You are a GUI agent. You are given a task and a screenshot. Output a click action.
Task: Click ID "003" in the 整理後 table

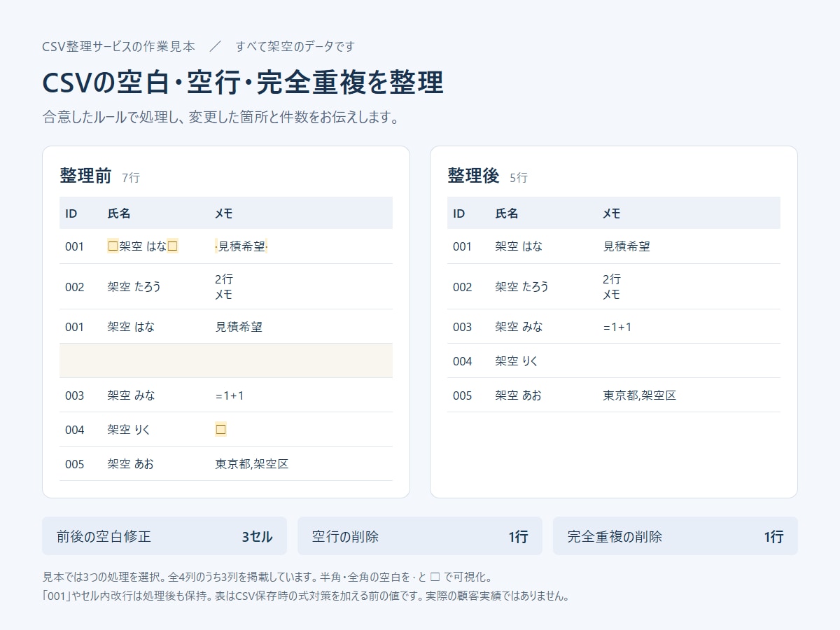tap(462, 327)
